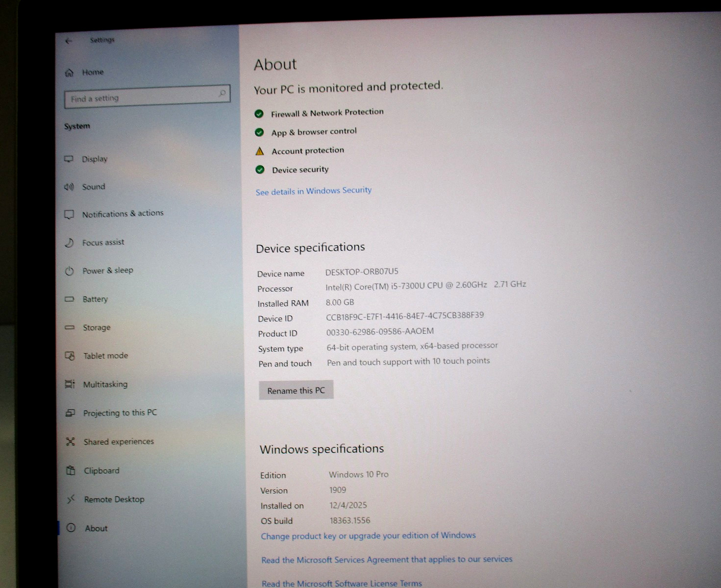Click the App & browser control label

(314, 132)
